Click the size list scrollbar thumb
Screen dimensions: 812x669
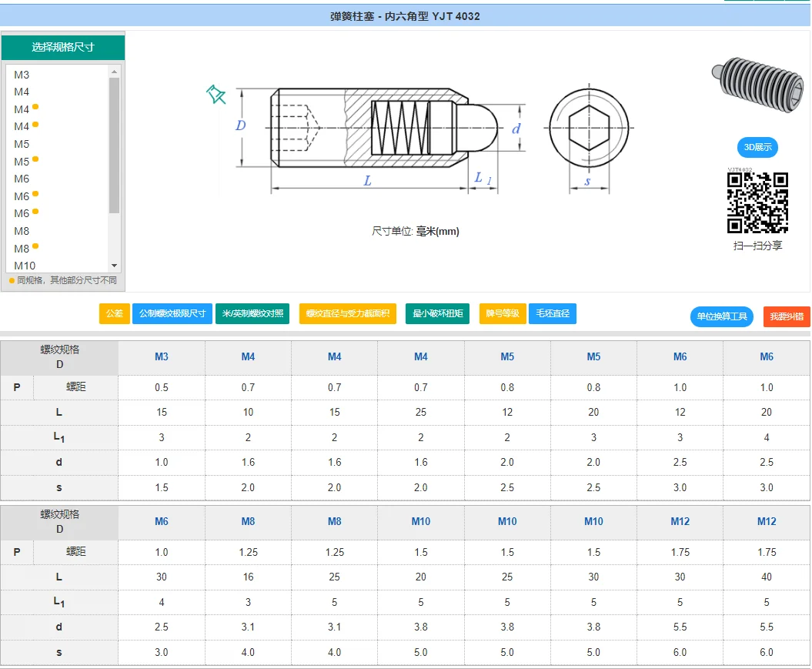pyautogui.click(x=115, y=145)
